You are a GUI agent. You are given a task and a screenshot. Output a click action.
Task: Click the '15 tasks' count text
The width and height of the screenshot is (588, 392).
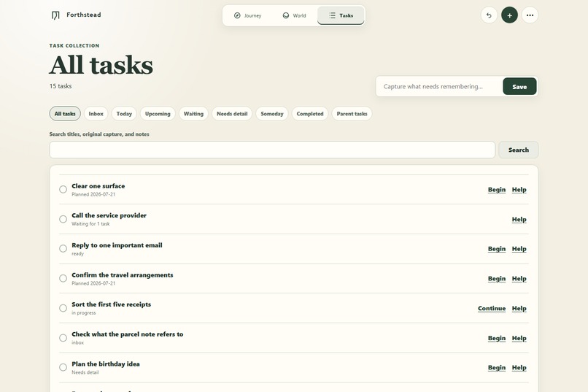tap(61, 86)
